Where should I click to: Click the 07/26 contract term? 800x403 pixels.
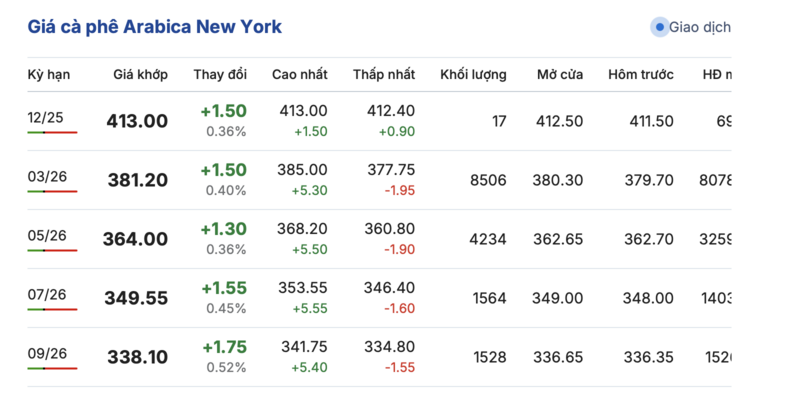[x=45, y=294]
